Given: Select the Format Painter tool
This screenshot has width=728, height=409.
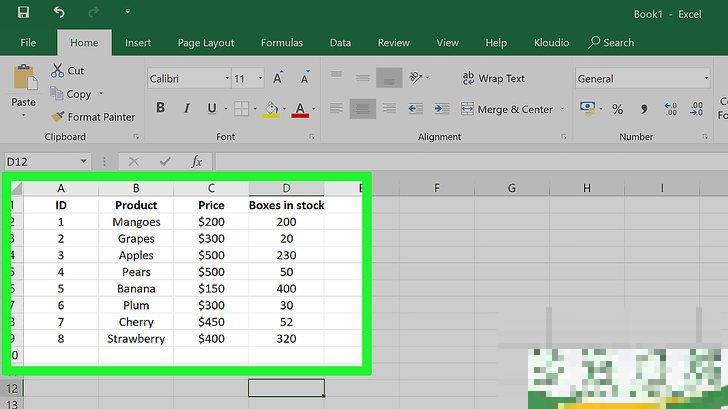Looking at the screenshot, I should coord(93,117).
